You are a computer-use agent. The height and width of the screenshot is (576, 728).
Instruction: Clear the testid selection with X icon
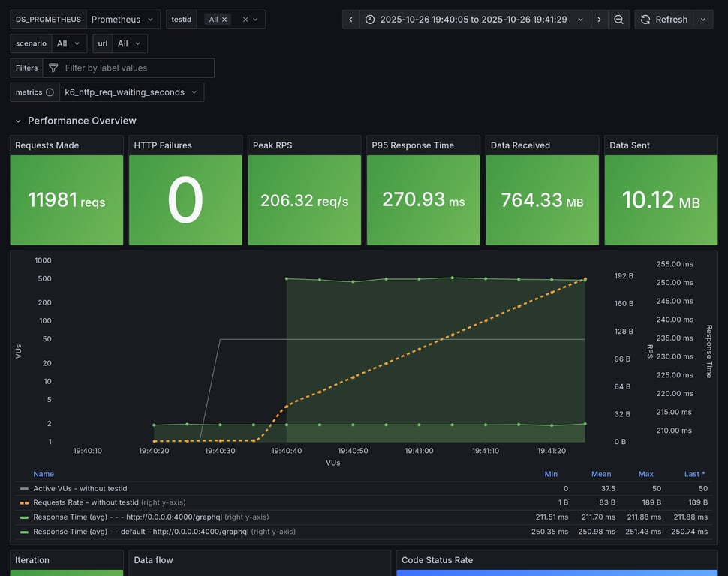coord(245,19)
